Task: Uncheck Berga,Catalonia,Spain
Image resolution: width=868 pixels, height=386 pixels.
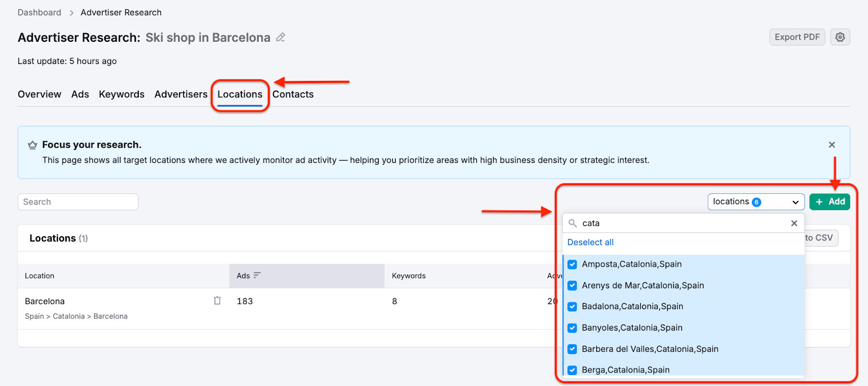Action: click(572, 370)
